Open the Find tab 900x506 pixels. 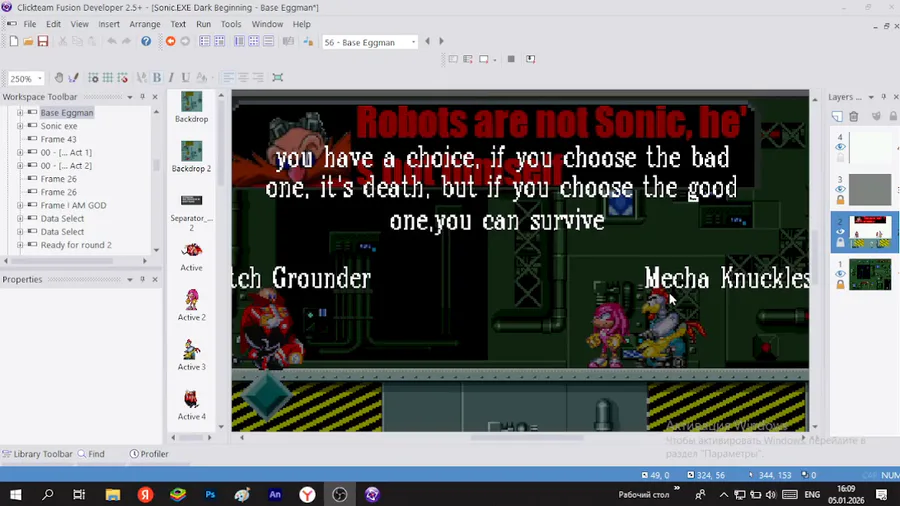pyautogui.click(x=92, y=454)
